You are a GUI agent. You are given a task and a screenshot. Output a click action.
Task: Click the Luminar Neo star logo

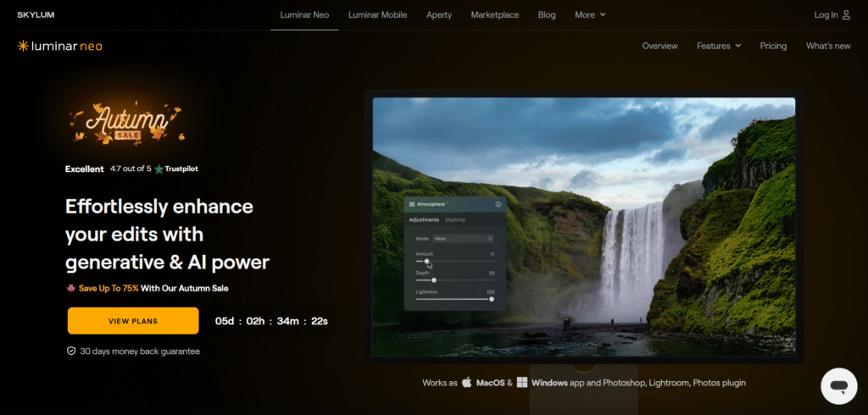(23, 46)
